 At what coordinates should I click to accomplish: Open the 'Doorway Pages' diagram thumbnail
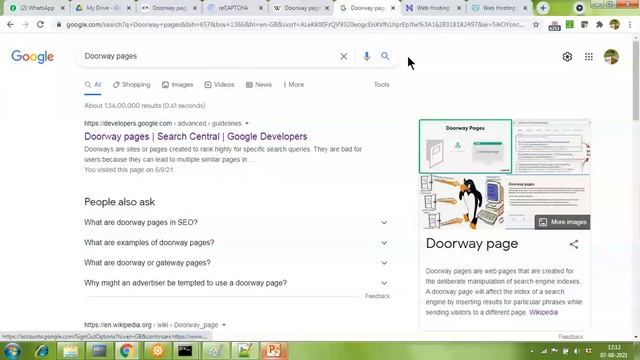[465, 147]
